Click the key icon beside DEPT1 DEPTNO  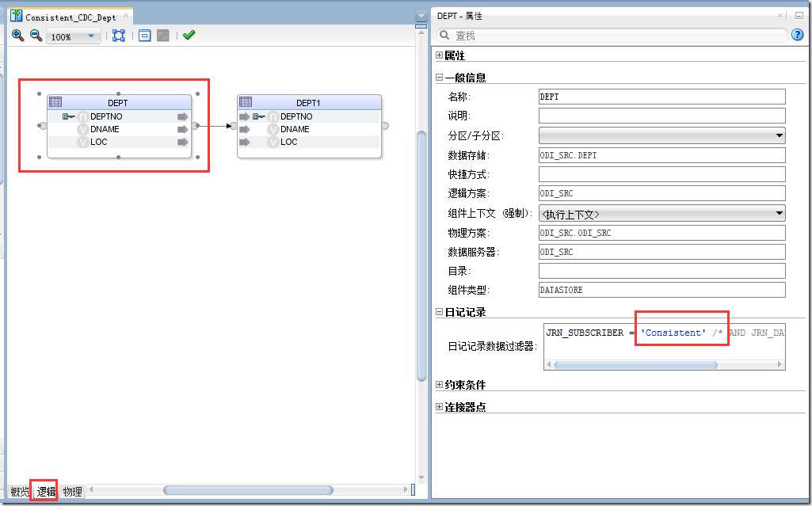coord(259,116)
